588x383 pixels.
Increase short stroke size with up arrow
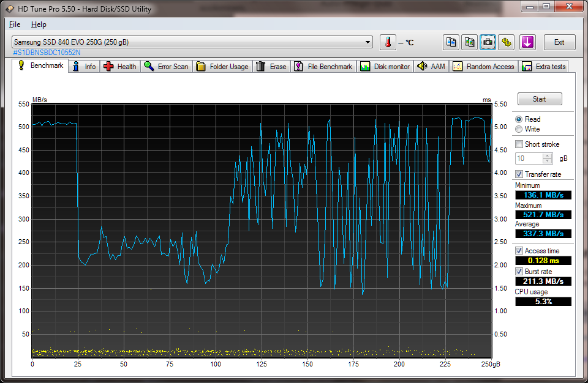(548, 156)
